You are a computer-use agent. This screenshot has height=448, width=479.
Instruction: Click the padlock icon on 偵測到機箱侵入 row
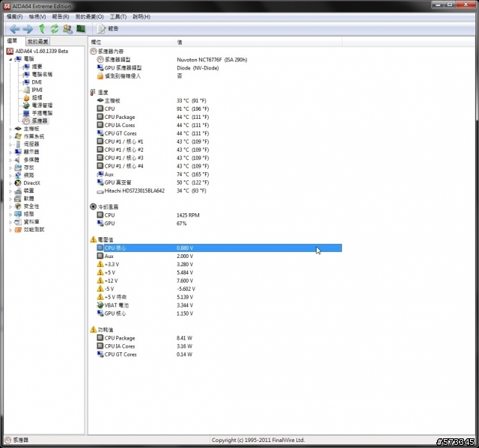pyautogui.click(x=100, y=76)
